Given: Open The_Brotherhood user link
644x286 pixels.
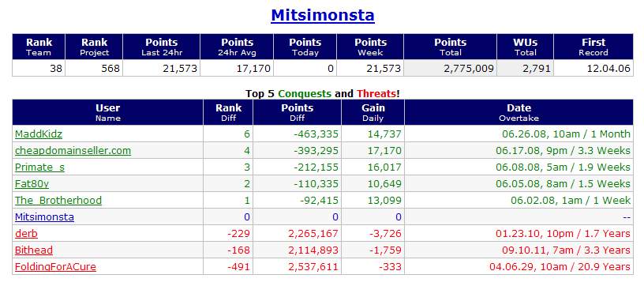Looking at the screenshot, I should (x=58, y=201).
